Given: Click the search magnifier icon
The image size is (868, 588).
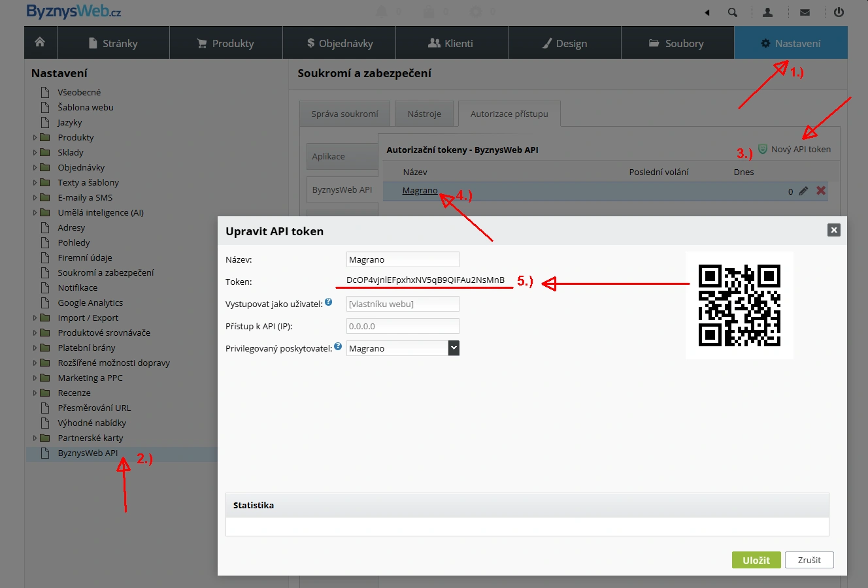Looking at the screenshot, I should point(733,12).
